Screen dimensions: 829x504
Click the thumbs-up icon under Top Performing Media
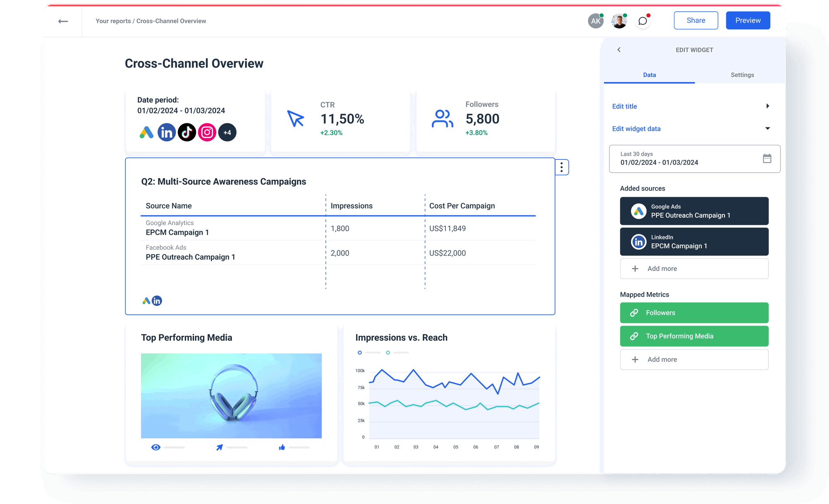(281, 447)
